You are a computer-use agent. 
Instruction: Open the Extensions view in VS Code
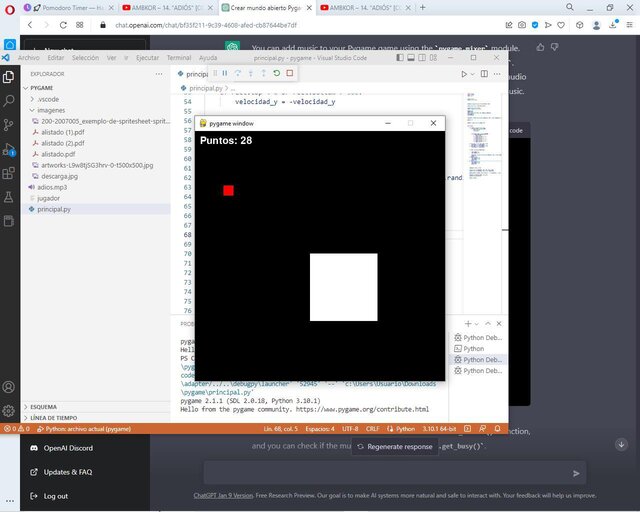pos(8,173)
